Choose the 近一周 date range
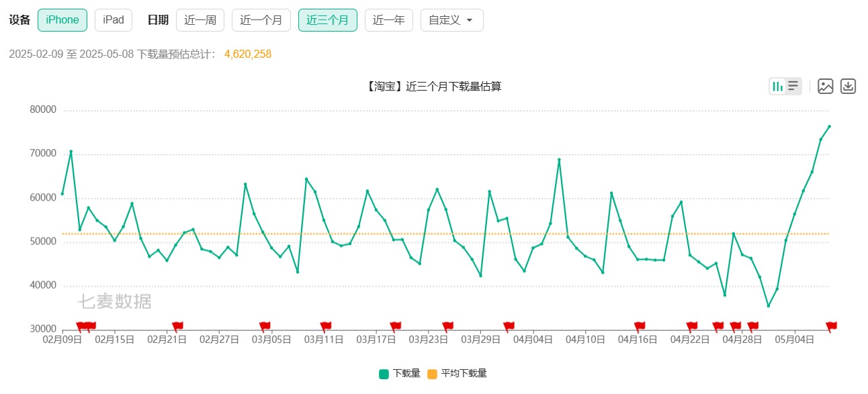The width and height of the screenshot is (868, 394). pos(200,20)
